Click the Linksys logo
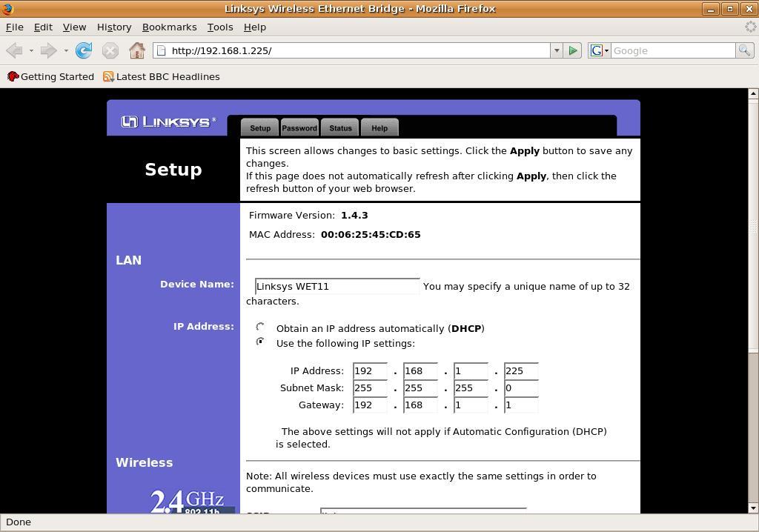This screenshot has width=759, height=532. click(168, 122)
